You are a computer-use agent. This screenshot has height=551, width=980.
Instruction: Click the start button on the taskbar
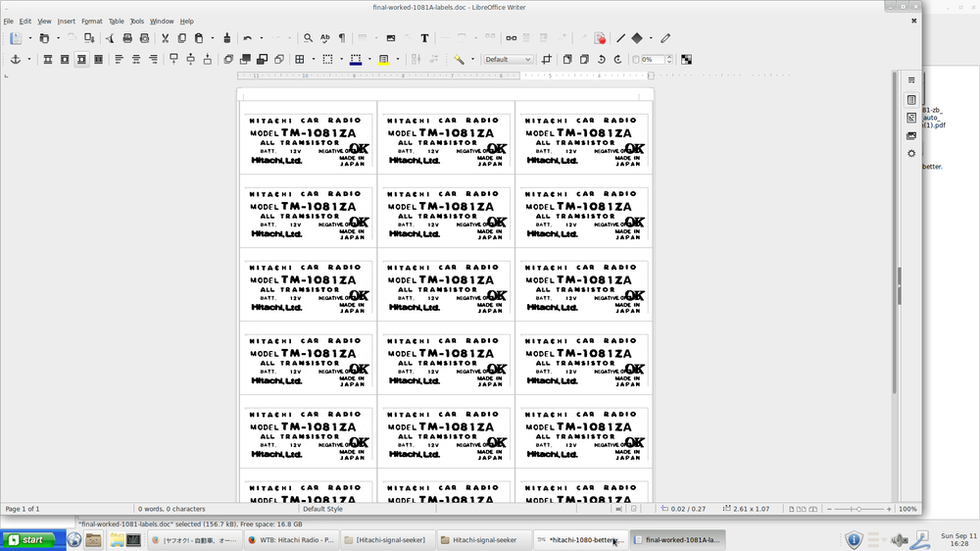point(33,540)
